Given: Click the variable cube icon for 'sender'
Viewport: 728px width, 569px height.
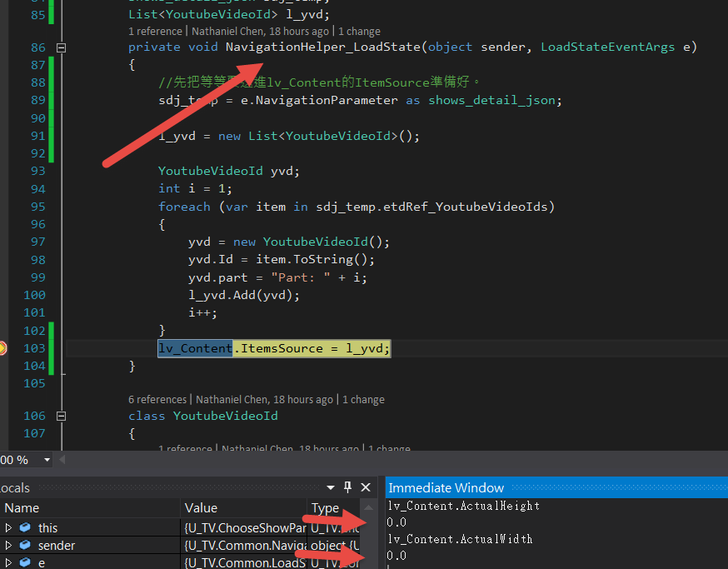Looking at the screenshot, I should pos(25,545).
